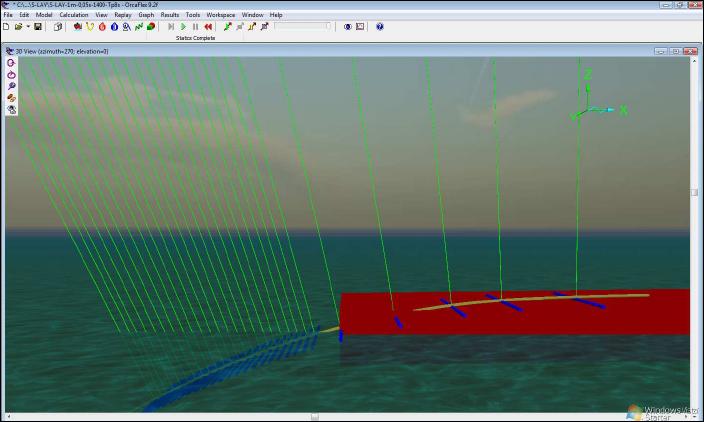Click the rotate view icon in 3D View

tap(11, 62)
